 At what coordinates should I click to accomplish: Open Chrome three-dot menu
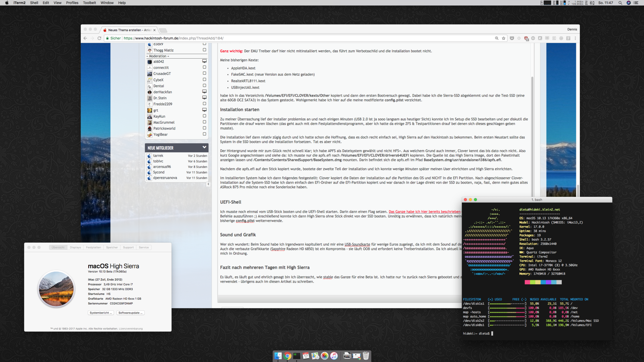tap(575, 38)
